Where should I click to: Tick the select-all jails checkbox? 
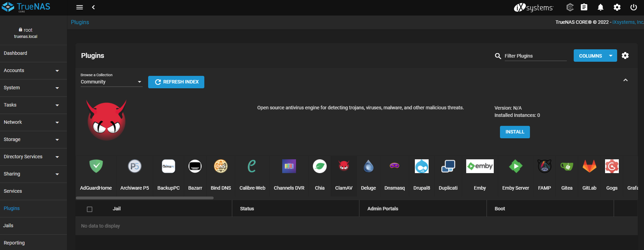90,209
